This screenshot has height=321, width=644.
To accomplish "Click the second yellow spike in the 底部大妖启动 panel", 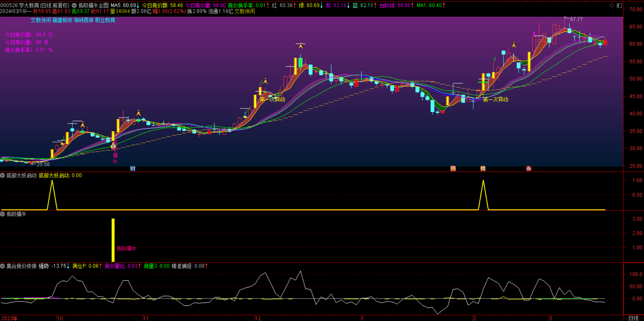I will click(x=483, y=195).
